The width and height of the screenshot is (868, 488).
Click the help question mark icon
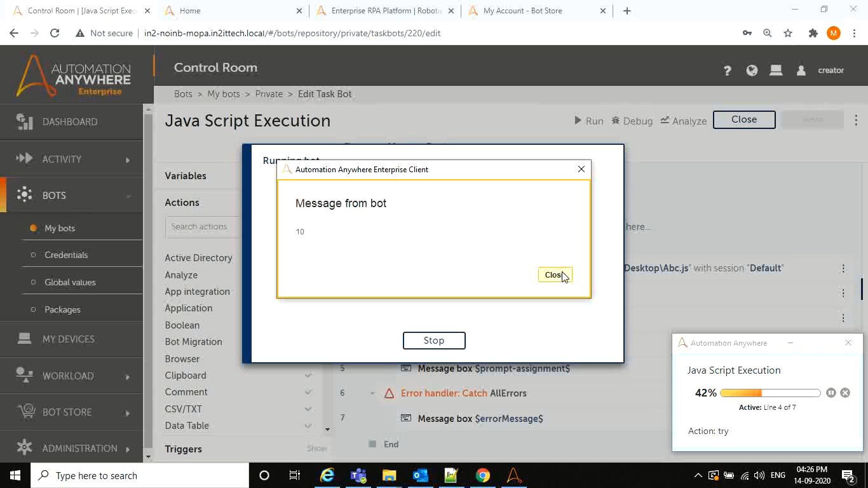point(727,71)
